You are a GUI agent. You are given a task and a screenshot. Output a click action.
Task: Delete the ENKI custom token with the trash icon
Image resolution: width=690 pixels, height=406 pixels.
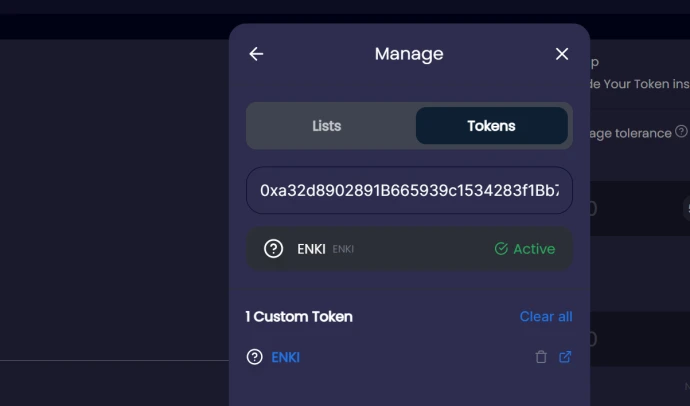tap(541, 357)
